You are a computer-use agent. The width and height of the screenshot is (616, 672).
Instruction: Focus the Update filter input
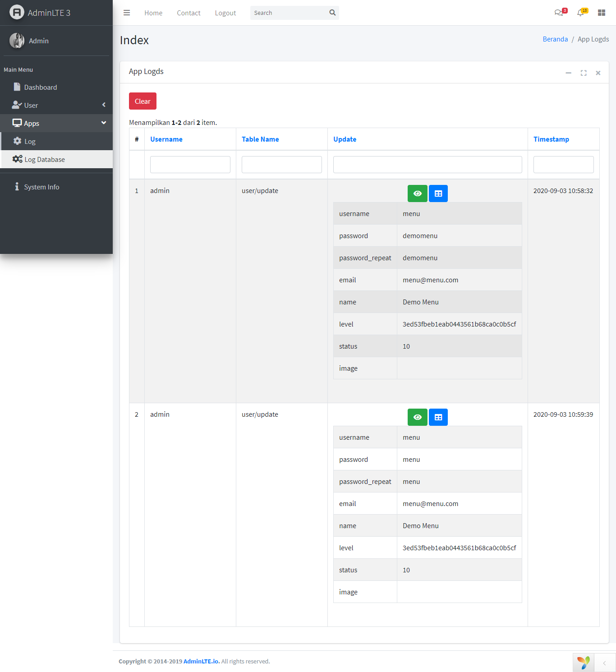(428, 165)
